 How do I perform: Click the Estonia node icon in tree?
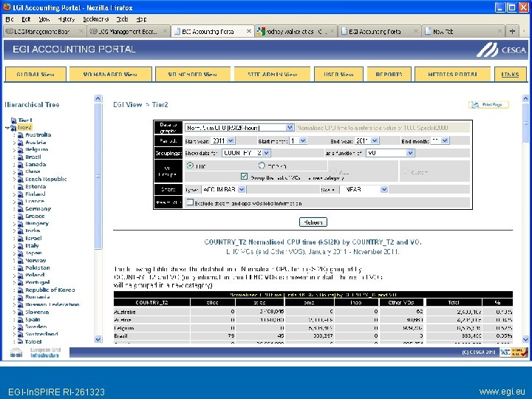coord(21,187)
